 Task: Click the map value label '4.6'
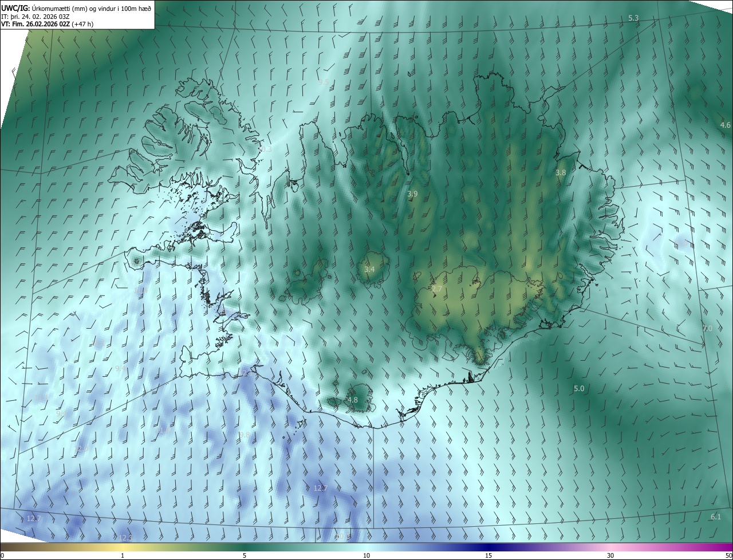pyautogui.click(x=726, y=125)
